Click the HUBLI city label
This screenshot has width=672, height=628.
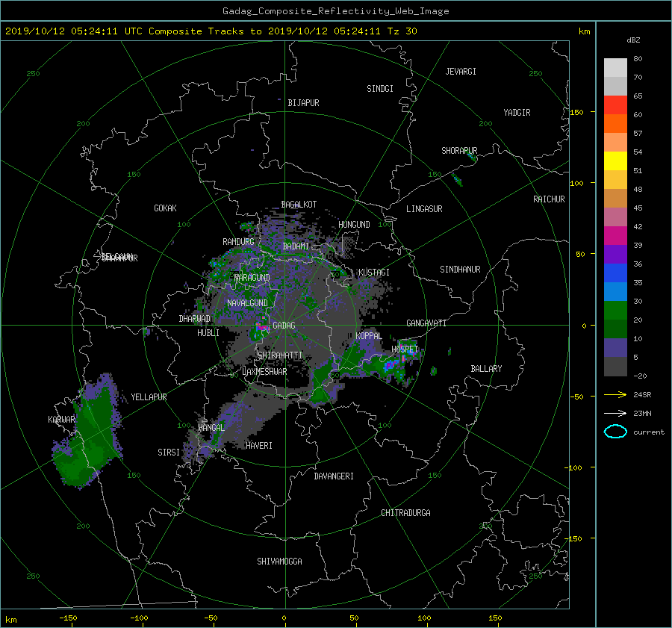pos(208,332)
